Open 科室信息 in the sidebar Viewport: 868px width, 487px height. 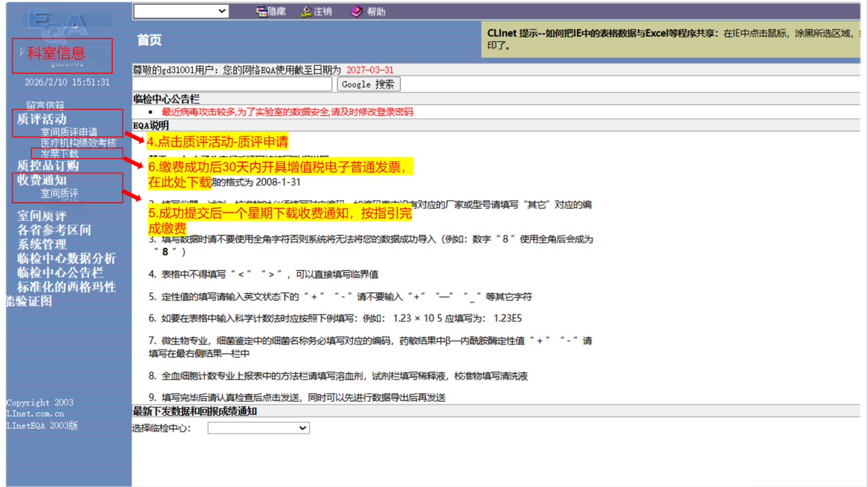pyautogui.click(x=56, y=54)
